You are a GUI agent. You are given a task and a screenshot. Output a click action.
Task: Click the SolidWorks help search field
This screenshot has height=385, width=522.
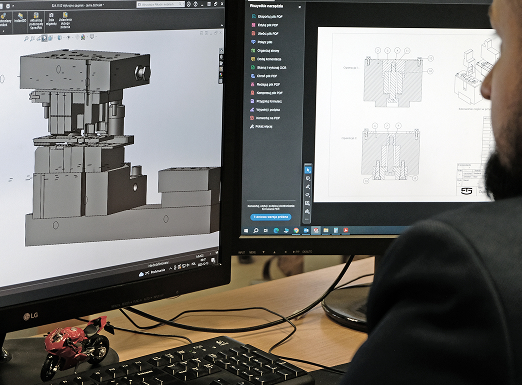point(161,4)
